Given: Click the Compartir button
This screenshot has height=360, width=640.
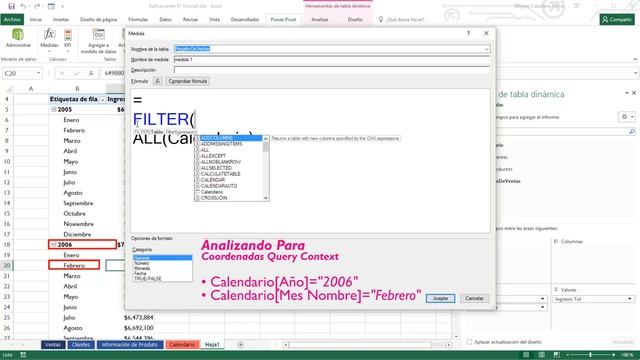Looking at the screenshot, I should coord(617,19).
